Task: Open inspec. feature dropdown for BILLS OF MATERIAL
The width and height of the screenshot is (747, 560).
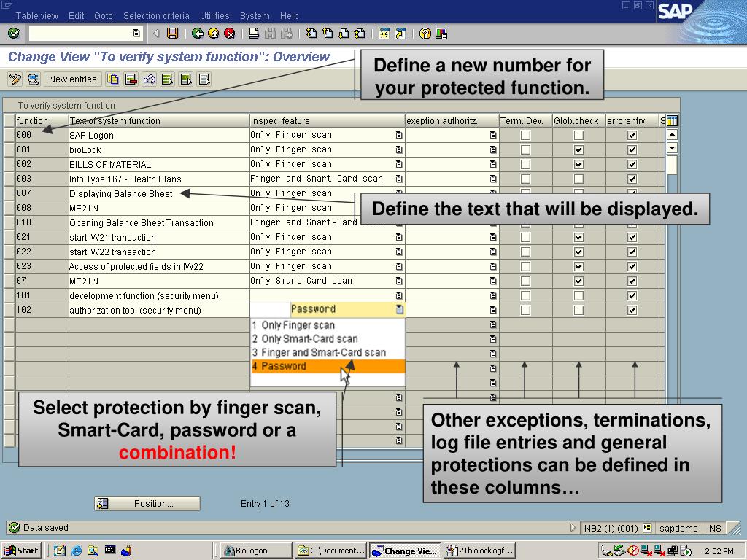Action: click(x=399, y=164)
